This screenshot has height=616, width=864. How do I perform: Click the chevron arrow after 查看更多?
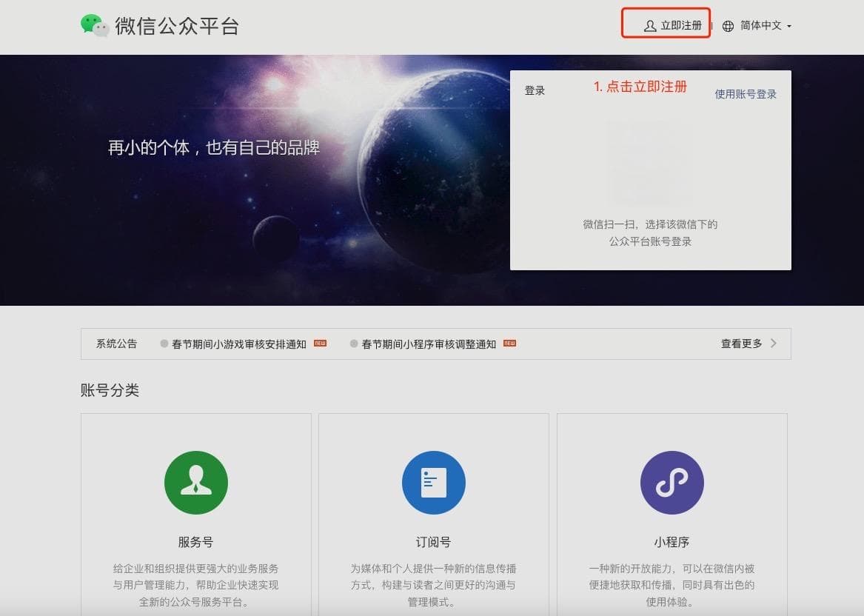[774, 344]
